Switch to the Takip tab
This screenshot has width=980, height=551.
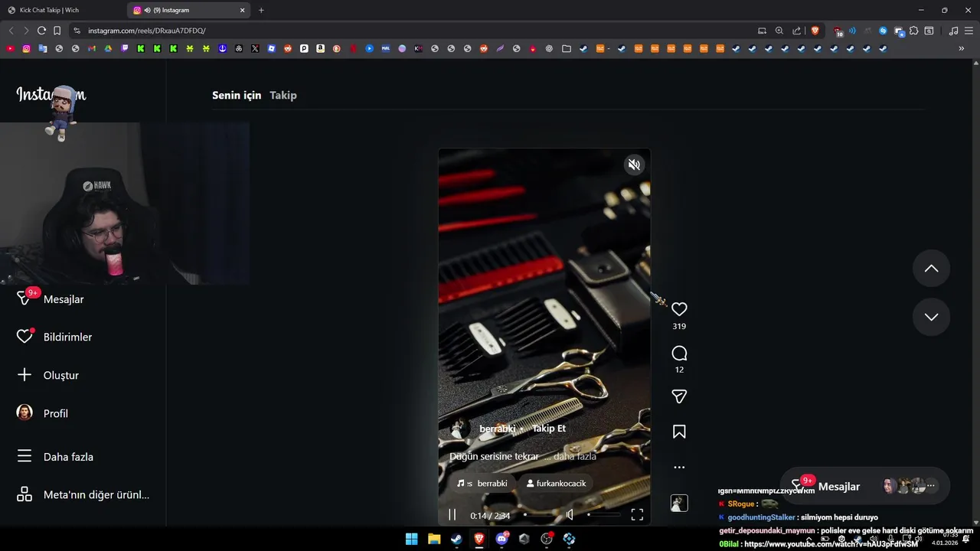283,95
